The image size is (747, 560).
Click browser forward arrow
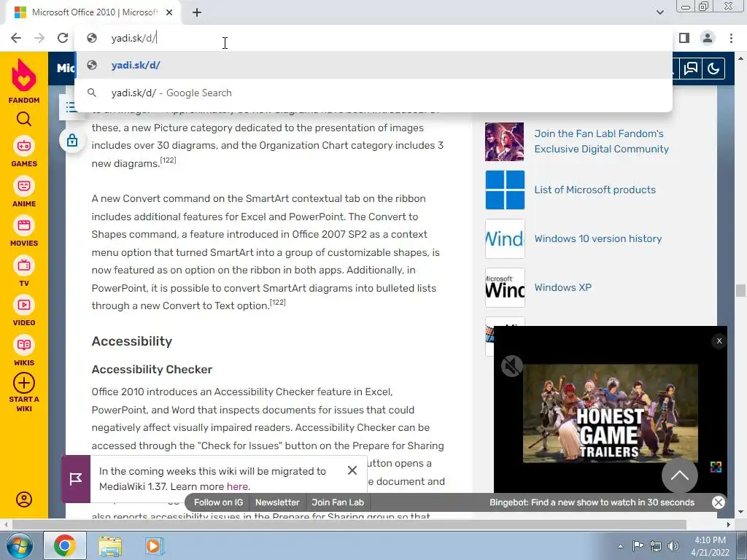tap(39, 38)
